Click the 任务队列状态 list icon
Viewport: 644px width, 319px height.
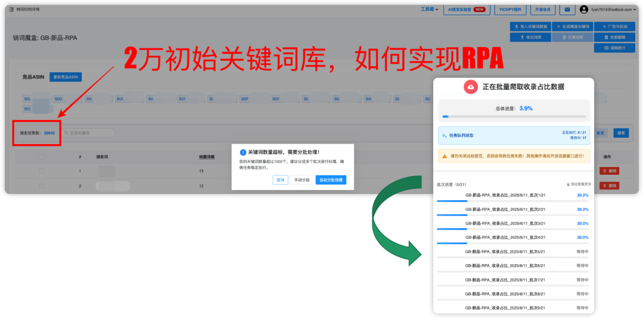coord(444,136)
